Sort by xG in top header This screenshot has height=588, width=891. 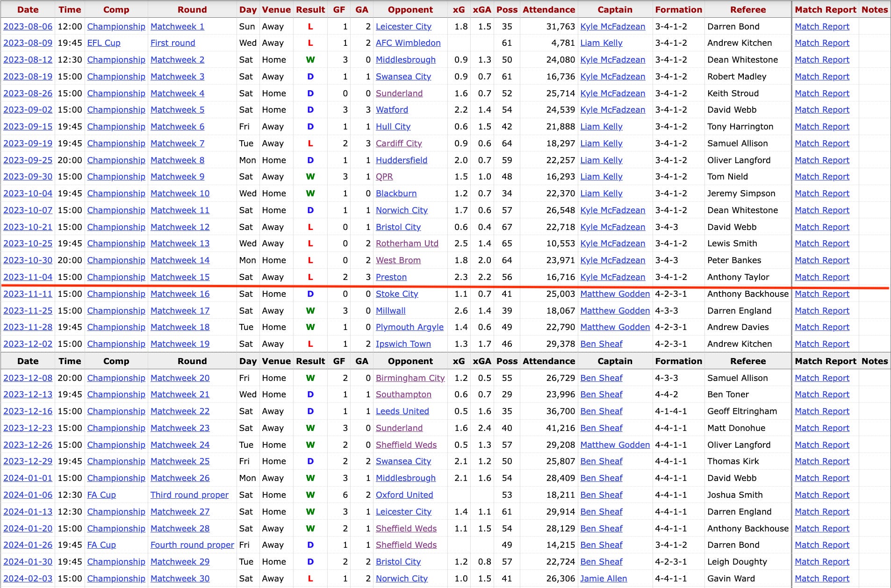coord(459,10)
